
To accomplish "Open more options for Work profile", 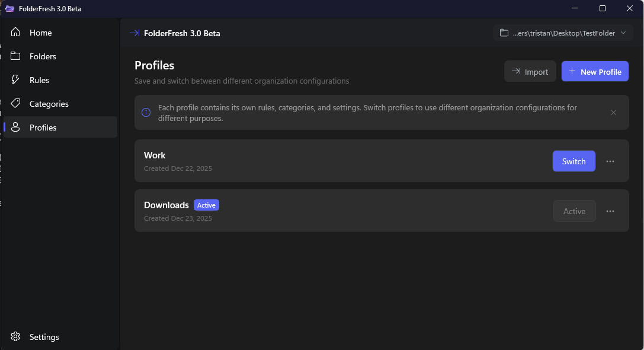I will [x=610, y=161].
